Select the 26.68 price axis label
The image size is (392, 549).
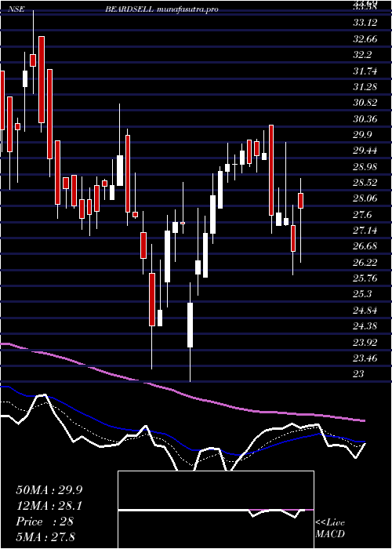coord(365,246)
